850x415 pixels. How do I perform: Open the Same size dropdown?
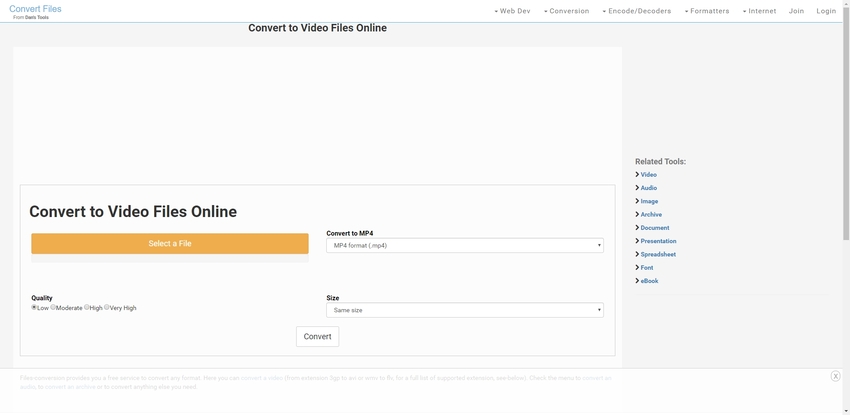pyautogui.click(x=464, y=310)
